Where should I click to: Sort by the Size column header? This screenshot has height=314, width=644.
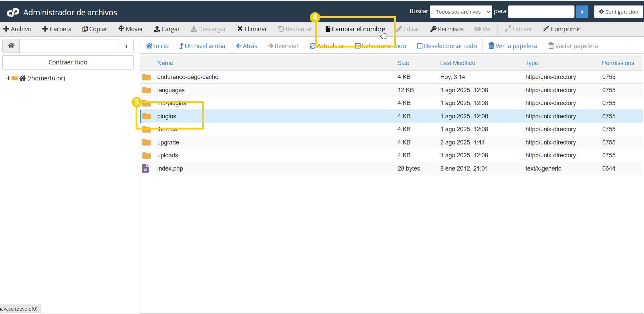click(403, 63)
